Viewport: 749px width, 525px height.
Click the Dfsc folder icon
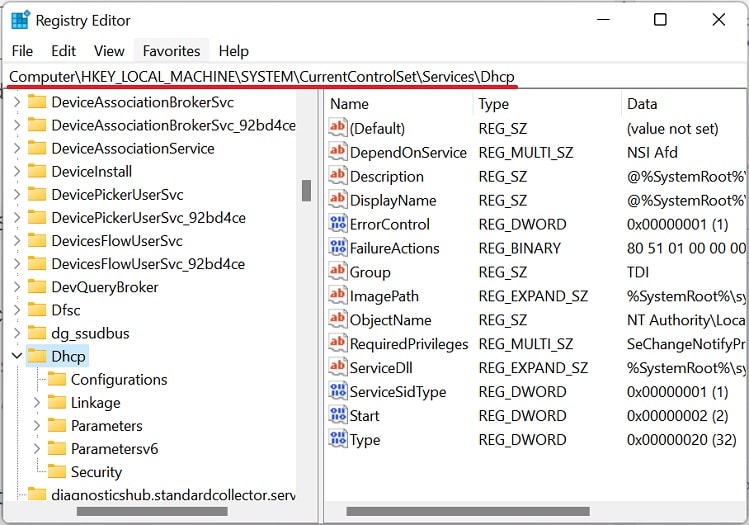coord(37,310)
